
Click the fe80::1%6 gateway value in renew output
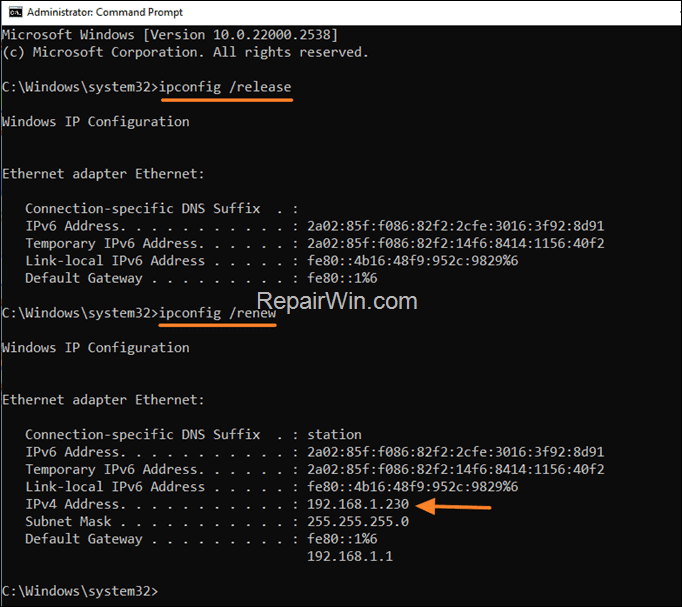[x=342, y=539]
